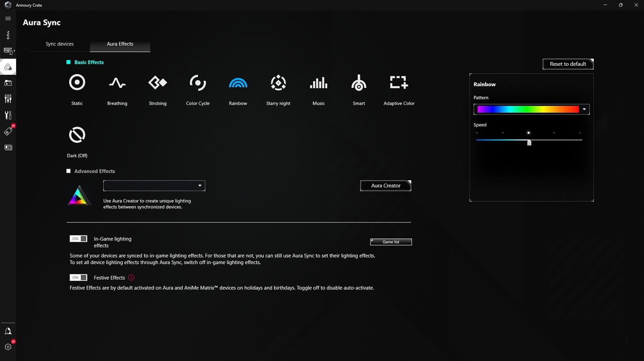Select the Static lighting effect

pyautogui.click(x=77, y=83)
